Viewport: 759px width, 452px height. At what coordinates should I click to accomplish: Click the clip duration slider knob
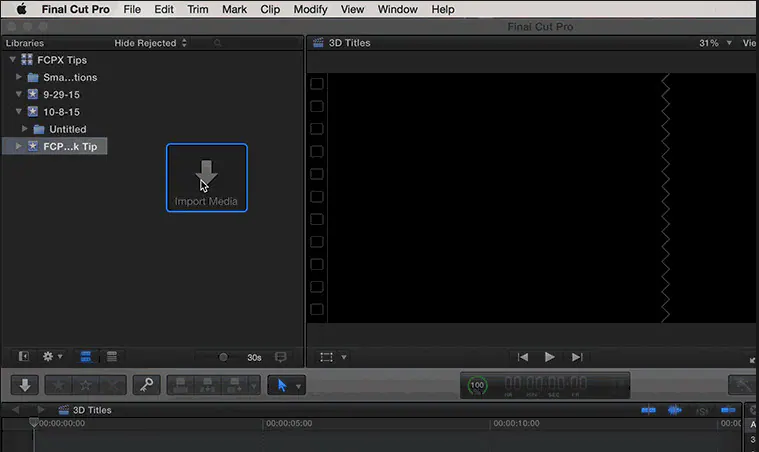pos(223,357)
